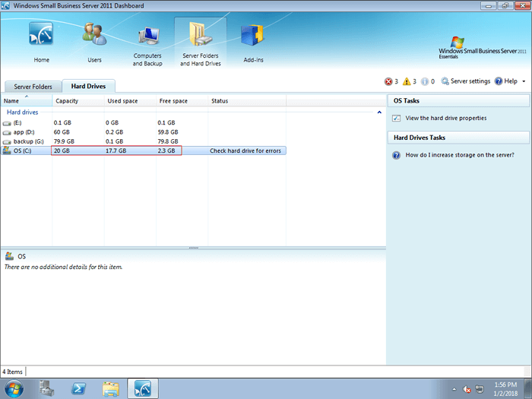Sort by Status column header
The height and width of the screenshot is (399, 532).
click(x=247, y=101)
